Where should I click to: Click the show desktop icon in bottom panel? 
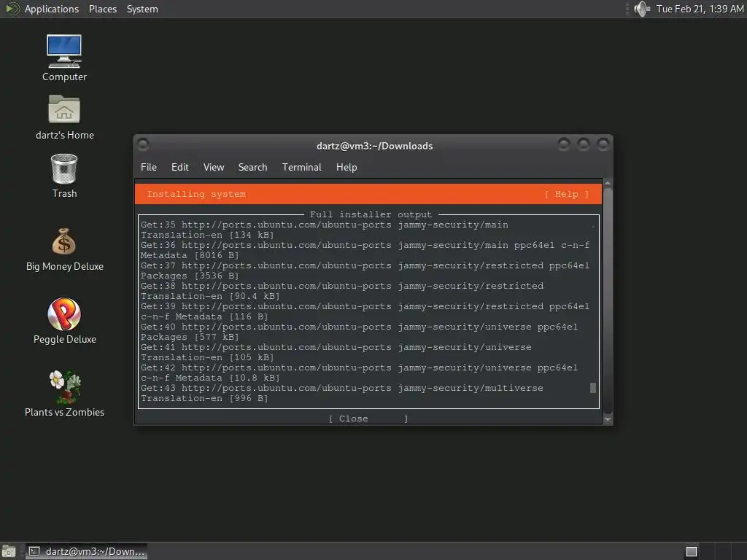[9, 551]
